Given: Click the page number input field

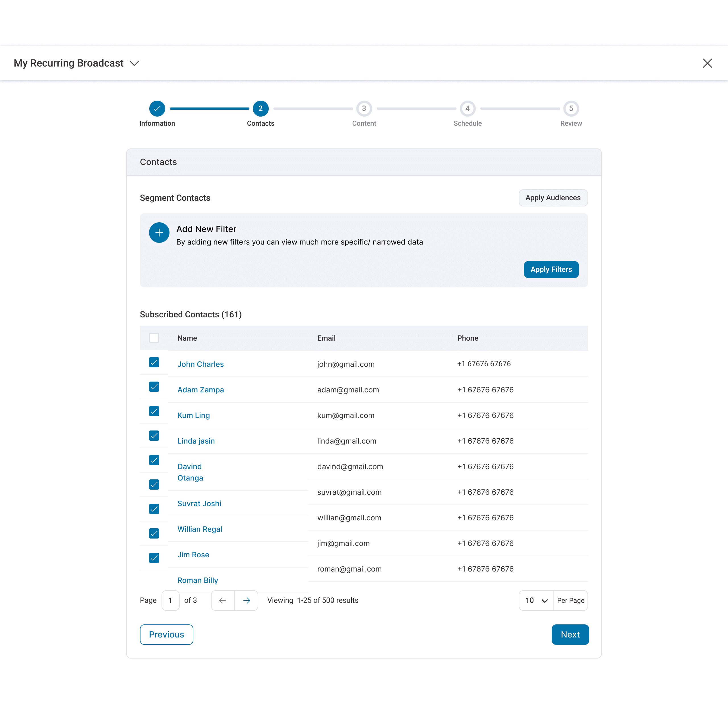Looking at the screenshot, I should click(x=170, y=600).
